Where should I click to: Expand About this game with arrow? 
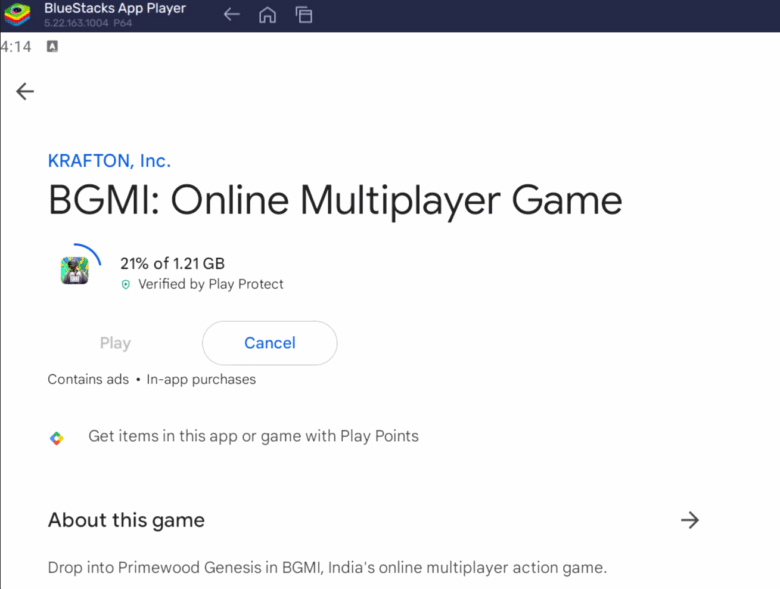(x=689, y=520)
